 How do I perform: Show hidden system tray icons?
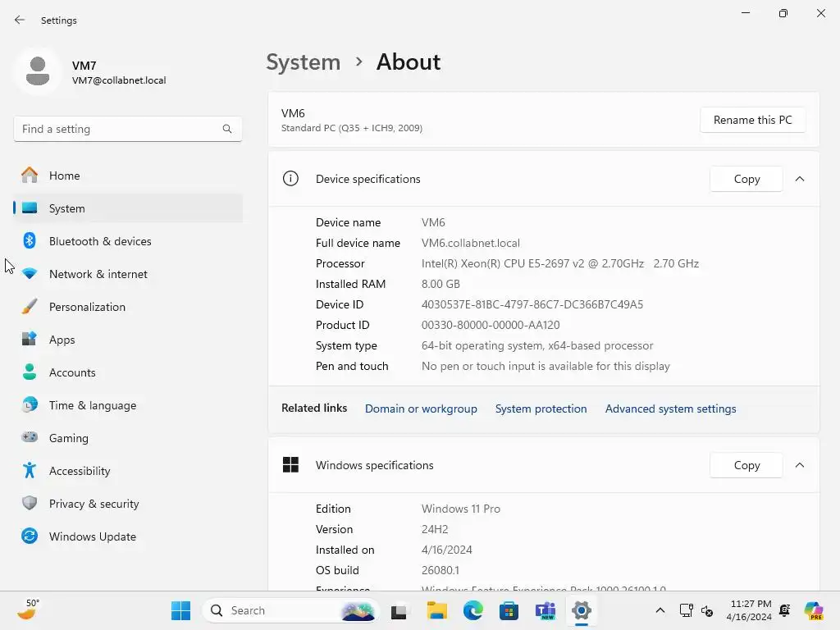(x=660, y=610)
